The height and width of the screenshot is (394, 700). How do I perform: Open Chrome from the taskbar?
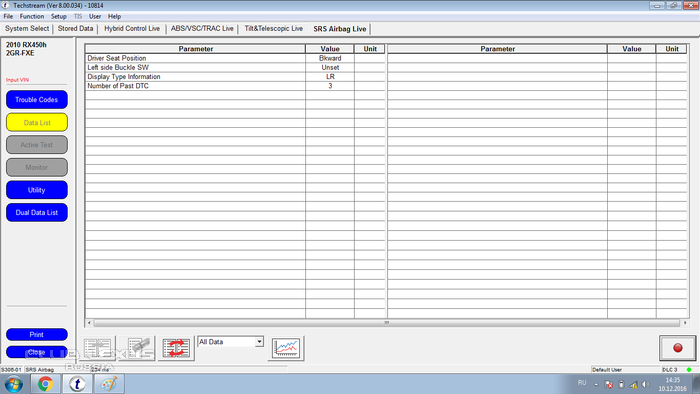coord(45,384)
